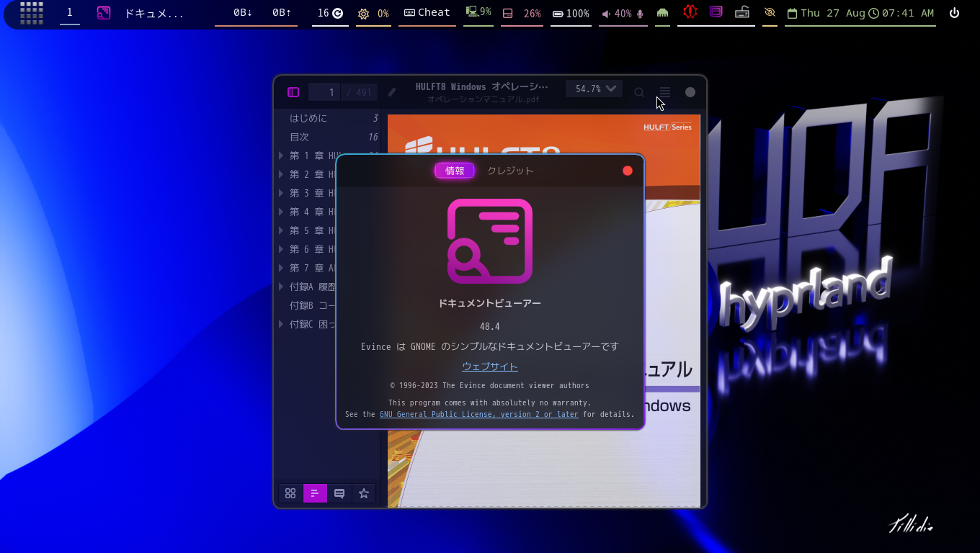980x553 pixels.
Task: Click the page number field showing 1
Action: click(325, 92)
